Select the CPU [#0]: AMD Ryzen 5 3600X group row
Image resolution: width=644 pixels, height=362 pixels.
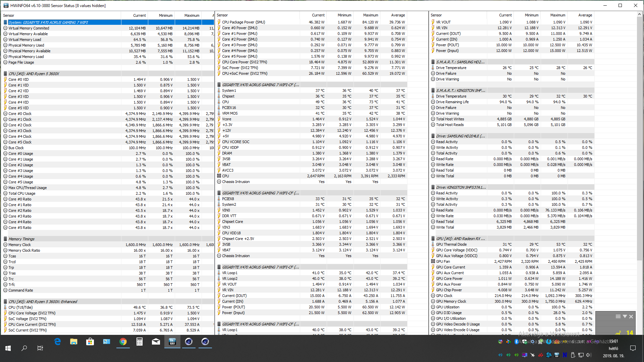108,74
